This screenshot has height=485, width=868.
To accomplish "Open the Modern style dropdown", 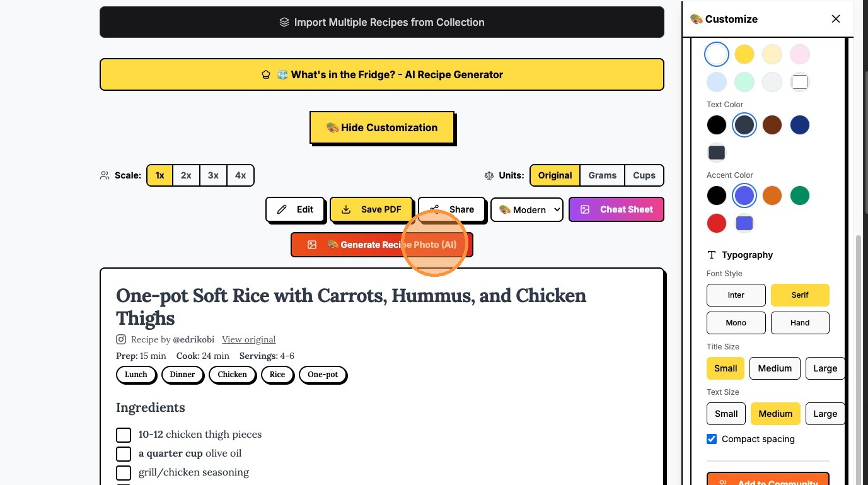I will pos(527,209).
